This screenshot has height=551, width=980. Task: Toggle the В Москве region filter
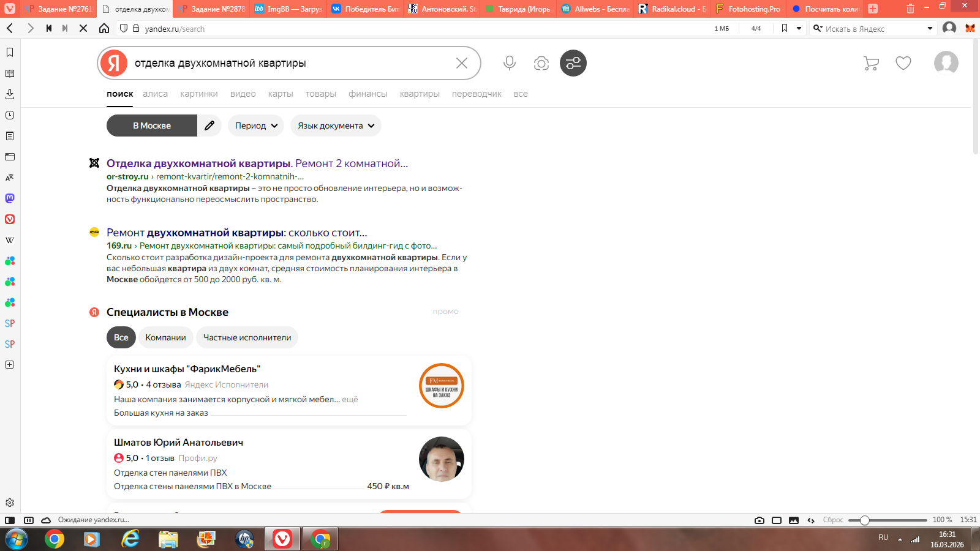tap(152, 126)
